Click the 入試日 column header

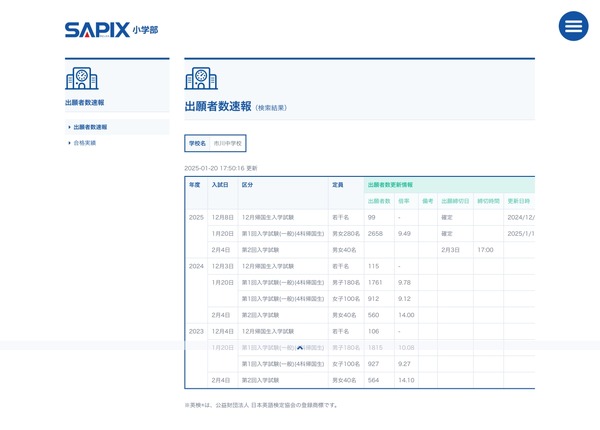click(x=220, y=185)
